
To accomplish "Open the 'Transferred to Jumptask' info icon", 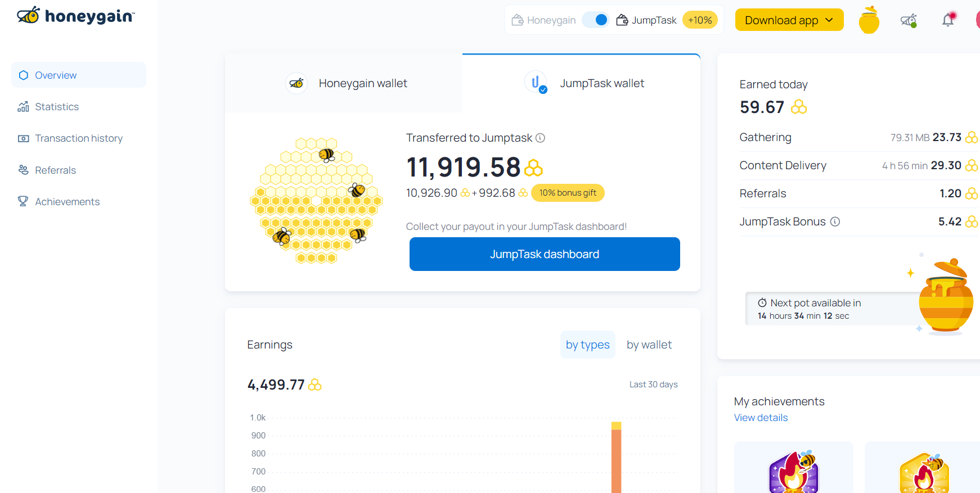I will (540, 137).
